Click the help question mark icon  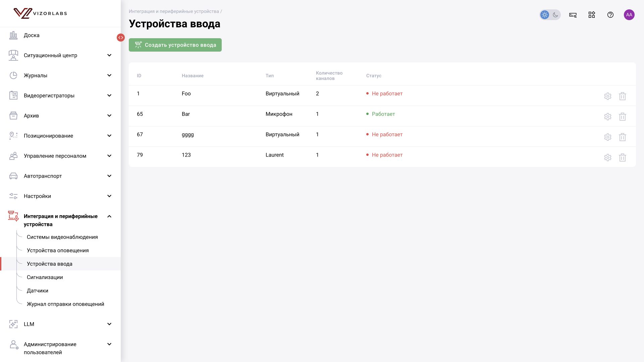[x=610, y=15]
